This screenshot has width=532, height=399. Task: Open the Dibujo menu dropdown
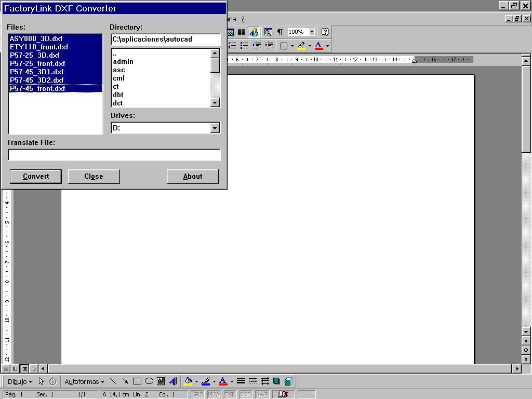pos(20,381)
